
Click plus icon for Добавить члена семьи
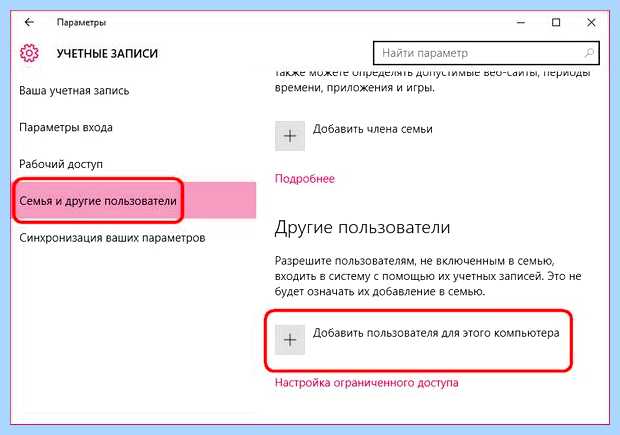[290, 136]
